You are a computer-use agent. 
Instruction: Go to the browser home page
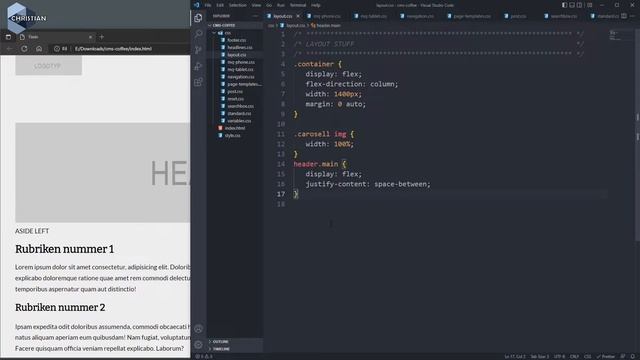tap(39, 49)
